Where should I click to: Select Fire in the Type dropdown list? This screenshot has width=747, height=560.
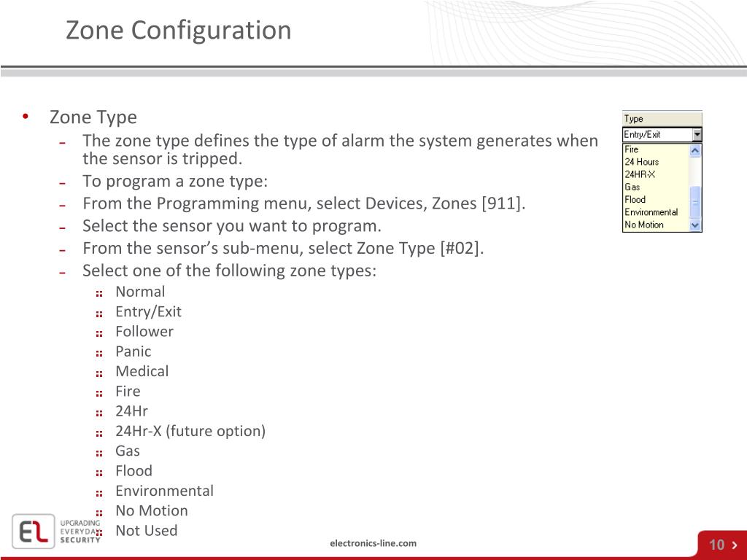coord(631,149)
